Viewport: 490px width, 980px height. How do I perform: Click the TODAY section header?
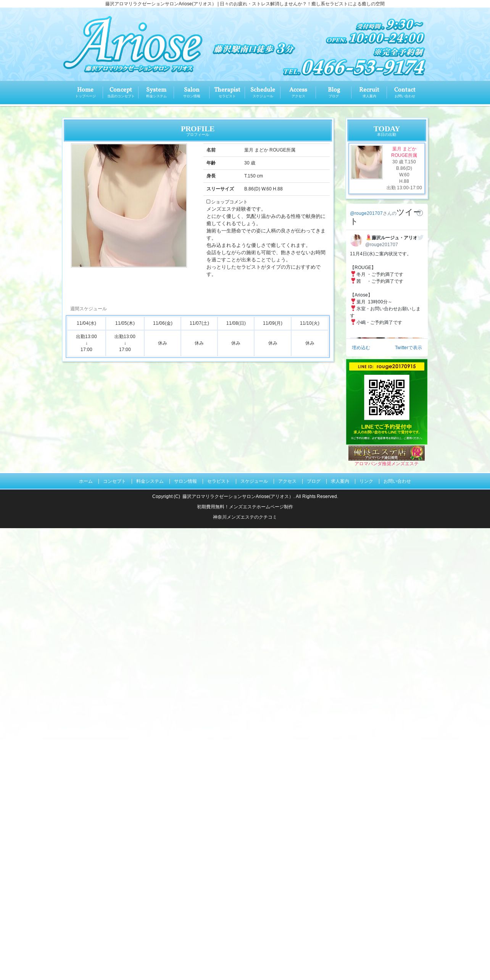tap(387, 131)
